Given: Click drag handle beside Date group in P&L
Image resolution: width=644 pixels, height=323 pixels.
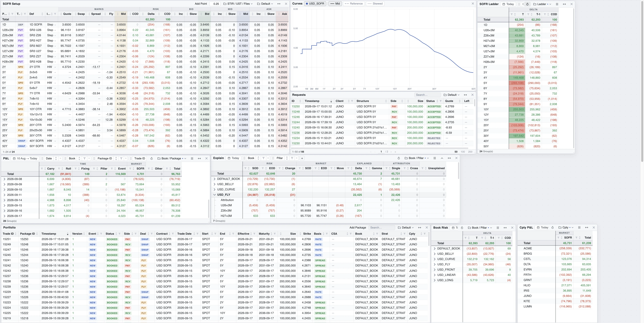Looking at the screenshot, I should 43,158.
